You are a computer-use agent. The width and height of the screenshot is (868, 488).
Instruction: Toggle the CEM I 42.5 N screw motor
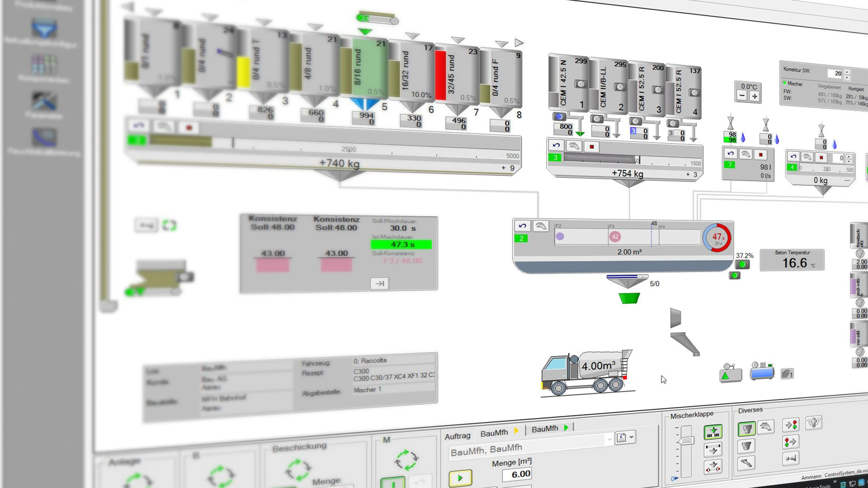(x=559, y=117)
